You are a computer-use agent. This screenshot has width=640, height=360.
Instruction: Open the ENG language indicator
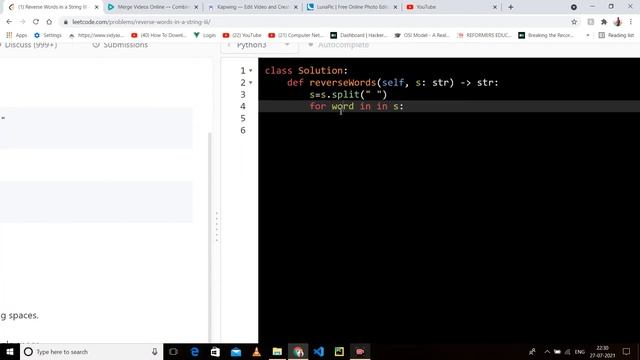[580, 351]
